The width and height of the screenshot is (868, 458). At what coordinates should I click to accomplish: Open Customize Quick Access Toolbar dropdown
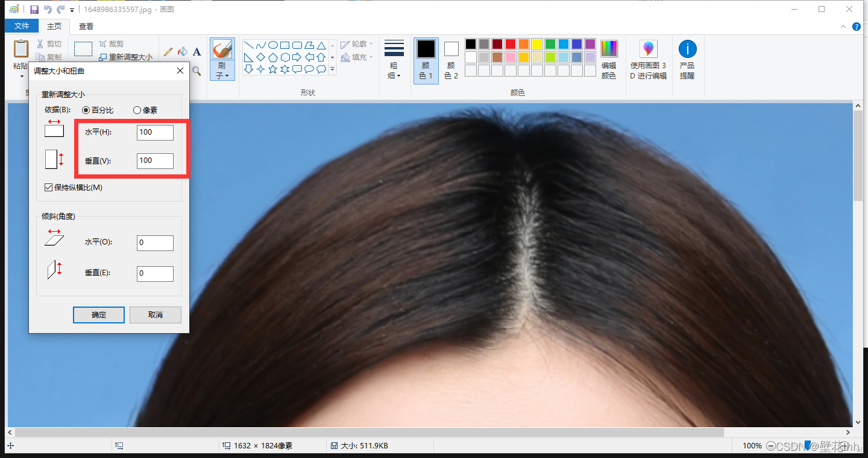pyautogui.click(x=72, y=10)
